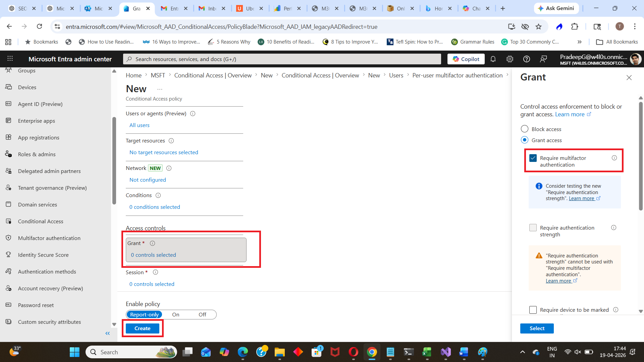Open the app launcher waffle icon
Viewport: 644px width, 362px height.
[x=10, y=59]
